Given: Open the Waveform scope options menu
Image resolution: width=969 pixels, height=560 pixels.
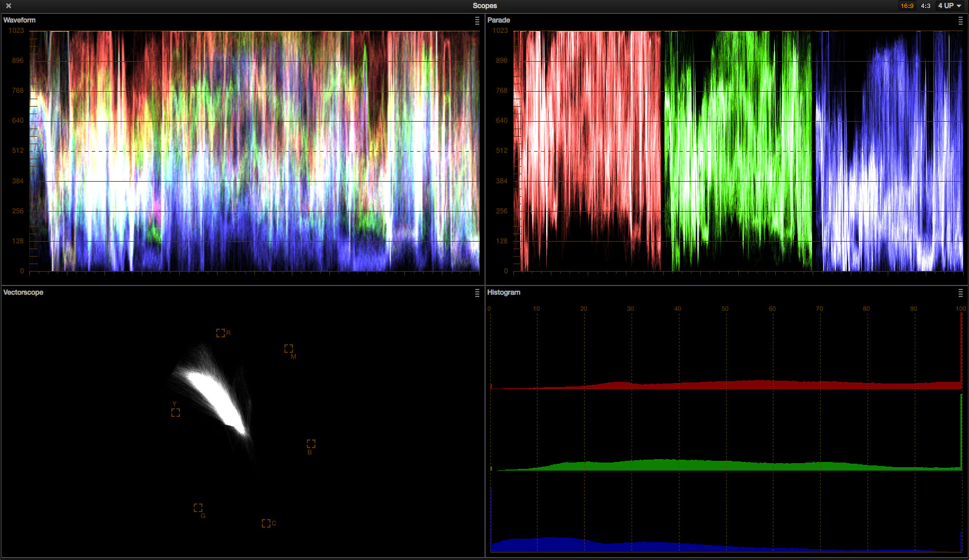Looking at the screenshot, I should click(477, 21).
